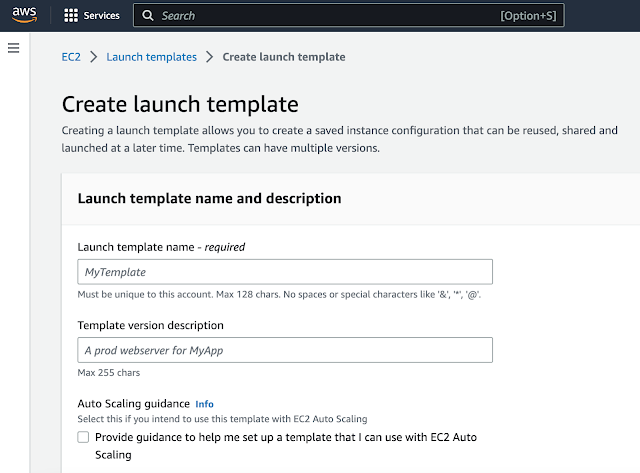640x473 pixels.
Task: Select current Create launch template breadcrumb
Action: 284,57
